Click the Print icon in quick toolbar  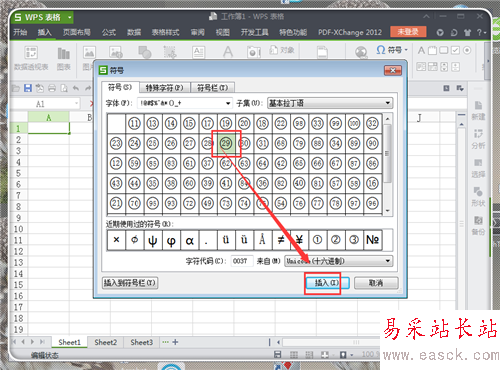(52, 88)
